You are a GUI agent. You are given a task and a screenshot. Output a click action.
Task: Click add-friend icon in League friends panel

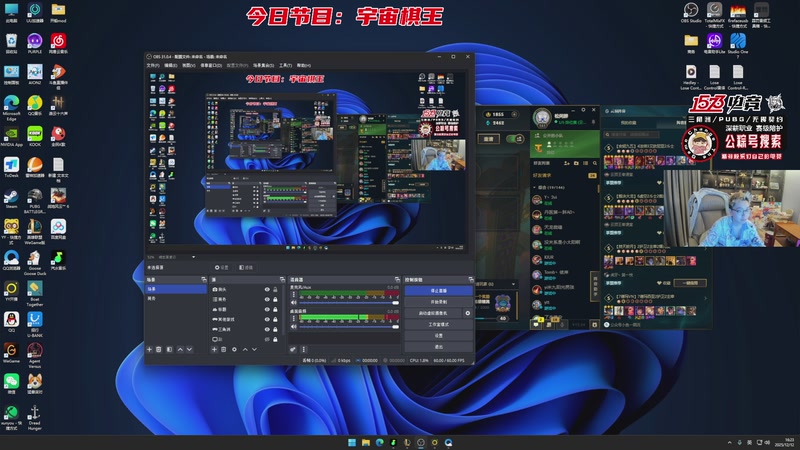567,163
